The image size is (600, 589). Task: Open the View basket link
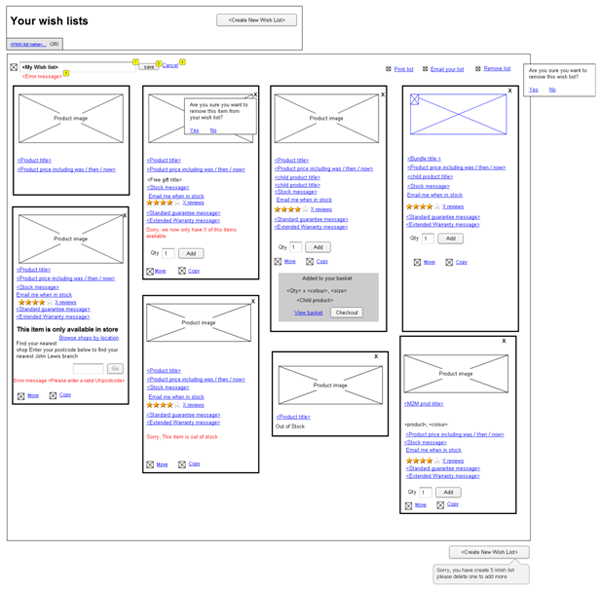308,313
